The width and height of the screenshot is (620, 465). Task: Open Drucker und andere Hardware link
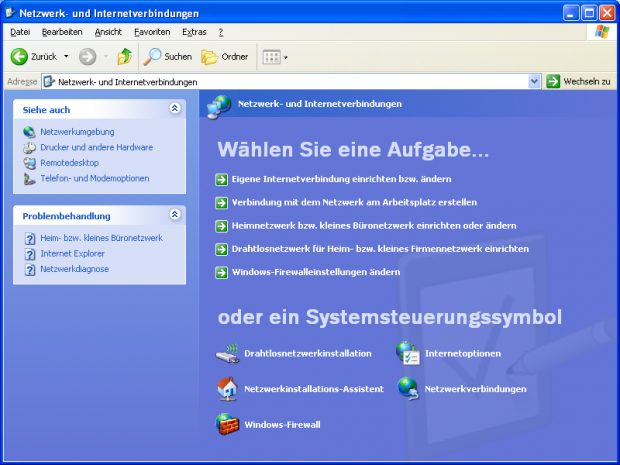pos(96,147)
